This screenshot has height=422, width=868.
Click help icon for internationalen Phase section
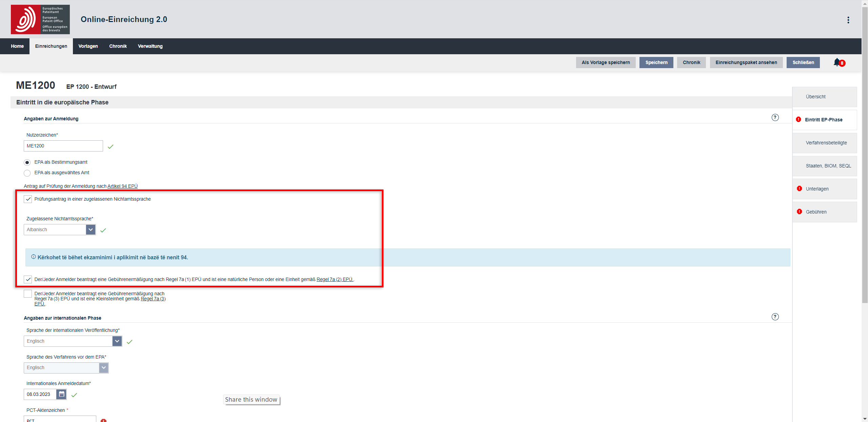[x=775, y=317]
